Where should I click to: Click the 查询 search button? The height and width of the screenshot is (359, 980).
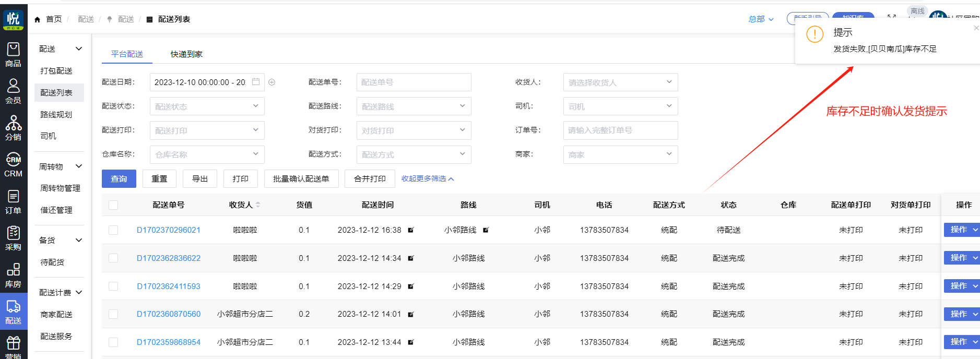coord(119,178)
